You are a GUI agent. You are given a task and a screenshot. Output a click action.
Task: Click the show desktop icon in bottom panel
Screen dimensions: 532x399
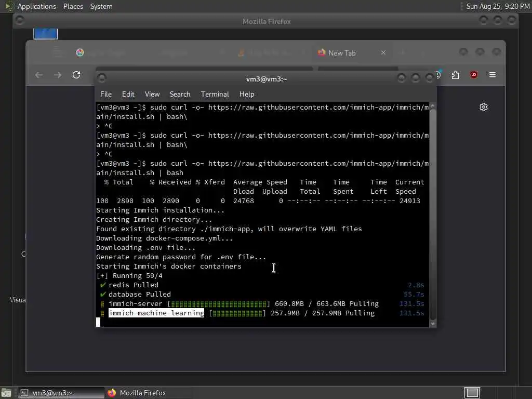click(x=6, y=393)
